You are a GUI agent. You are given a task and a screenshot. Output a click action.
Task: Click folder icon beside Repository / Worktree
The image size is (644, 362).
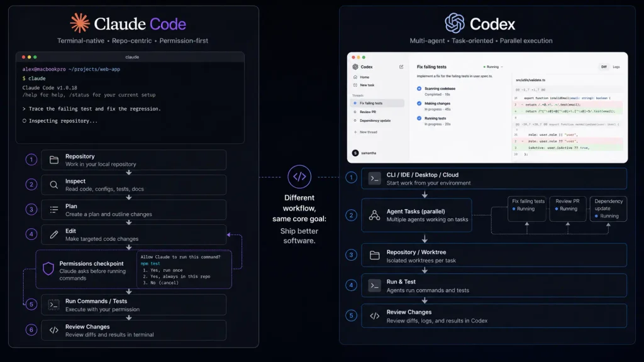[x=375, y=255]
